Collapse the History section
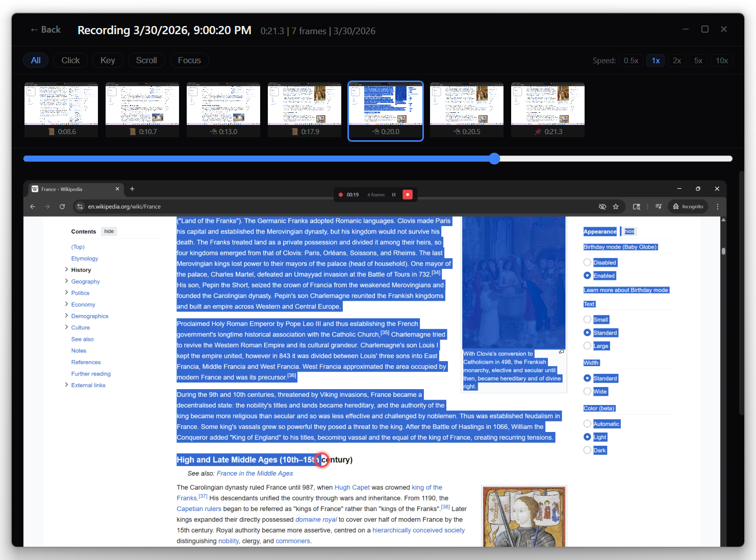This screenshot has width=756, height=560. pyautogui.click(x=67, y=270)
